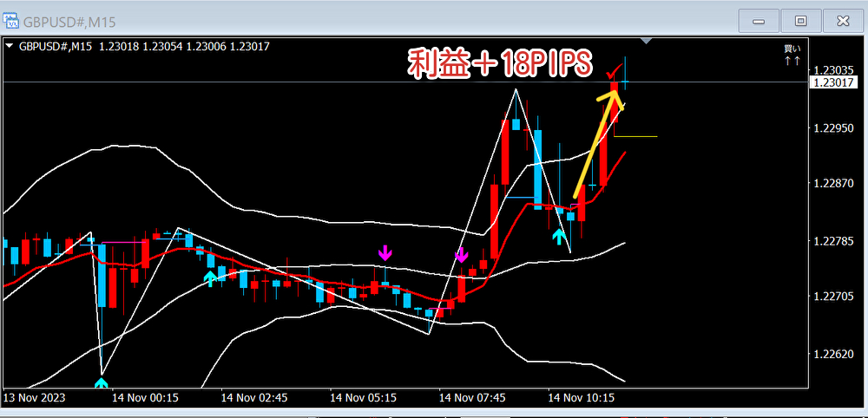Select the short yellow horizontal line object
868x418 pixels.
pos(635,136)
